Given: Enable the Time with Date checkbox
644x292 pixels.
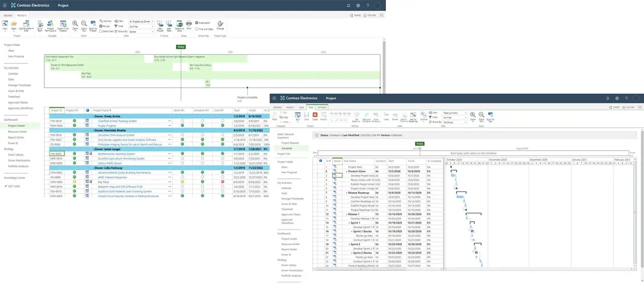Looking at the screenshot, I should (197, 29).
